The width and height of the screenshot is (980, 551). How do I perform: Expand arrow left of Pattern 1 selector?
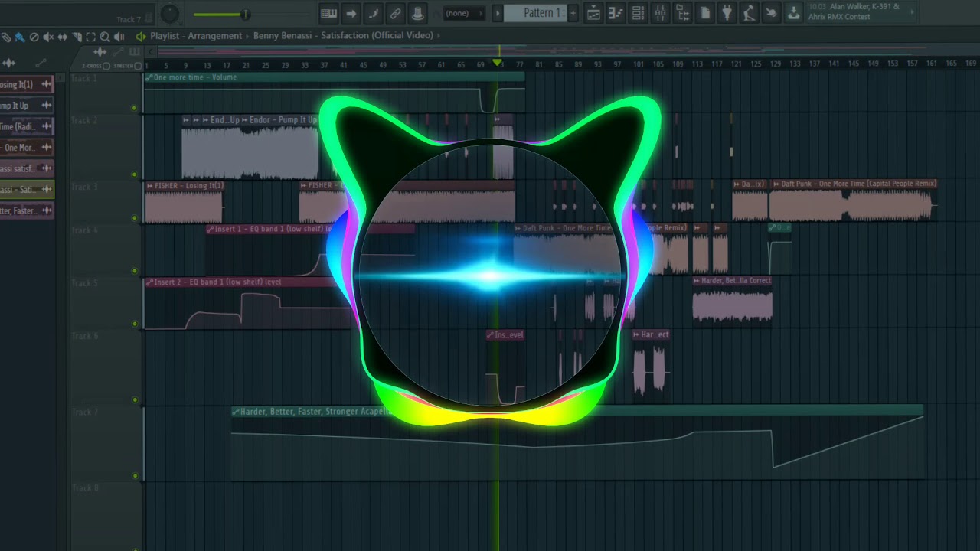(x=498, y=13)
